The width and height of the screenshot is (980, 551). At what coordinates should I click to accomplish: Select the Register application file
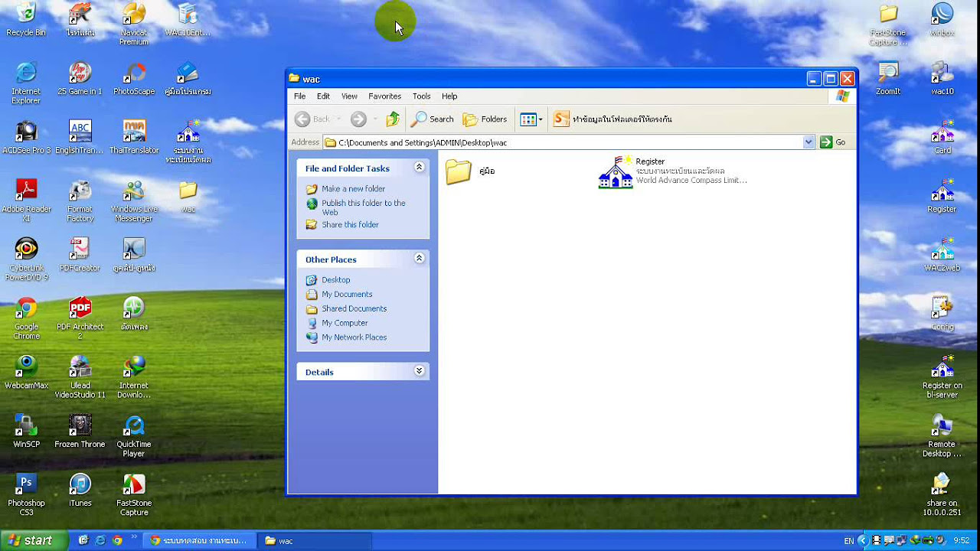point(672,171)
